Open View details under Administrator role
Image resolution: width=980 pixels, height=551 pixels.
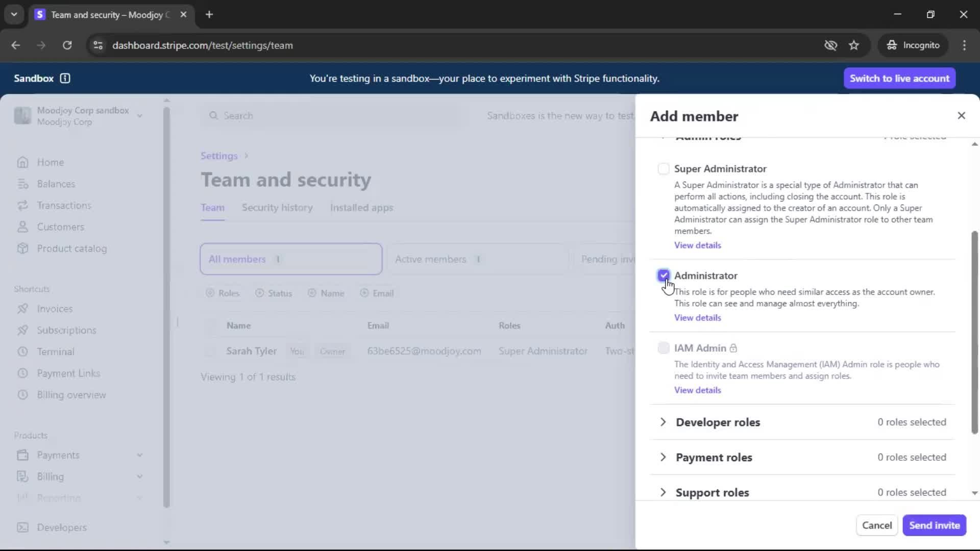click(x=697, y=318)
